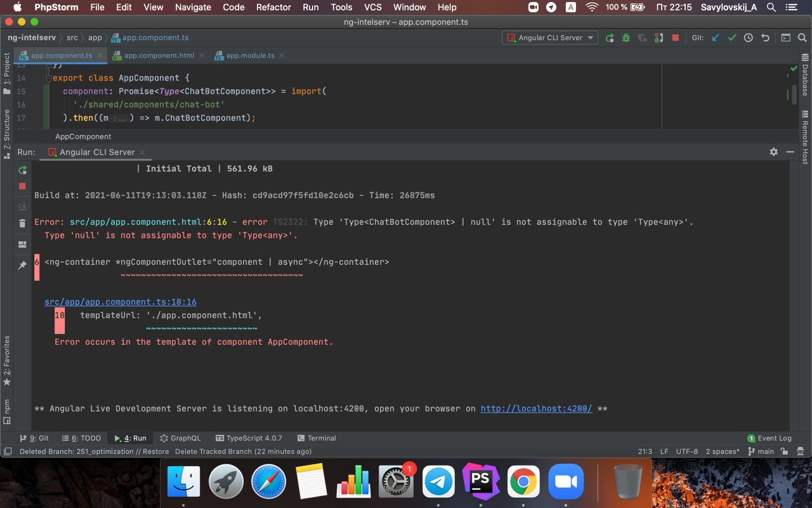Screen dimensions: 812x508
Task: Open the Angular CLI Server run configuration dropdown
Action: (550, 37)
